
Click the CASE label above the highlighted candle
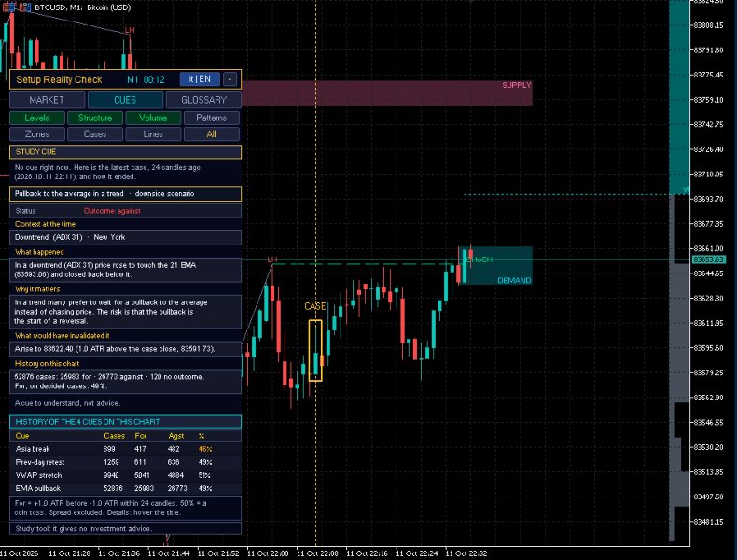[315, 306]
